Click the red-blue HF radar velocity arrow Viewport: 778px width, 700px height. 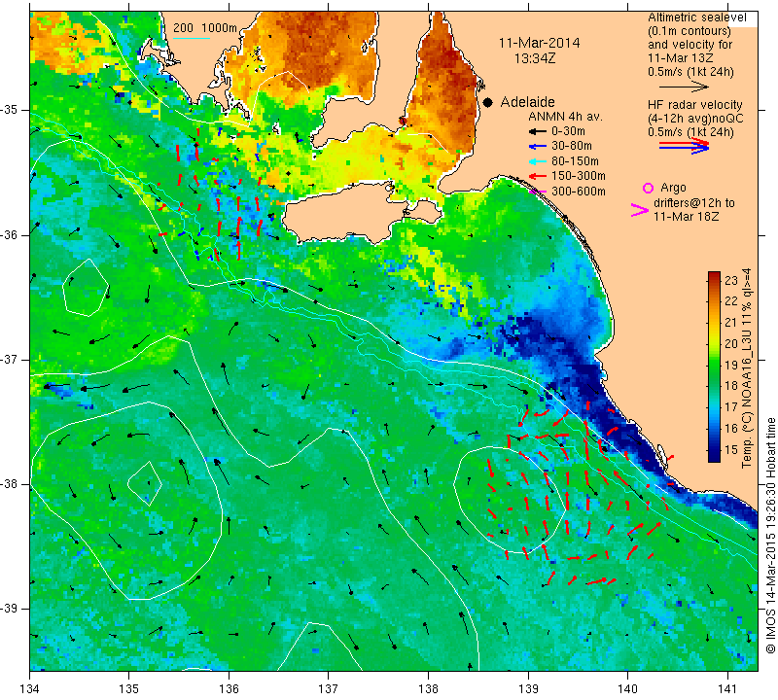click(x=685, y=146)
